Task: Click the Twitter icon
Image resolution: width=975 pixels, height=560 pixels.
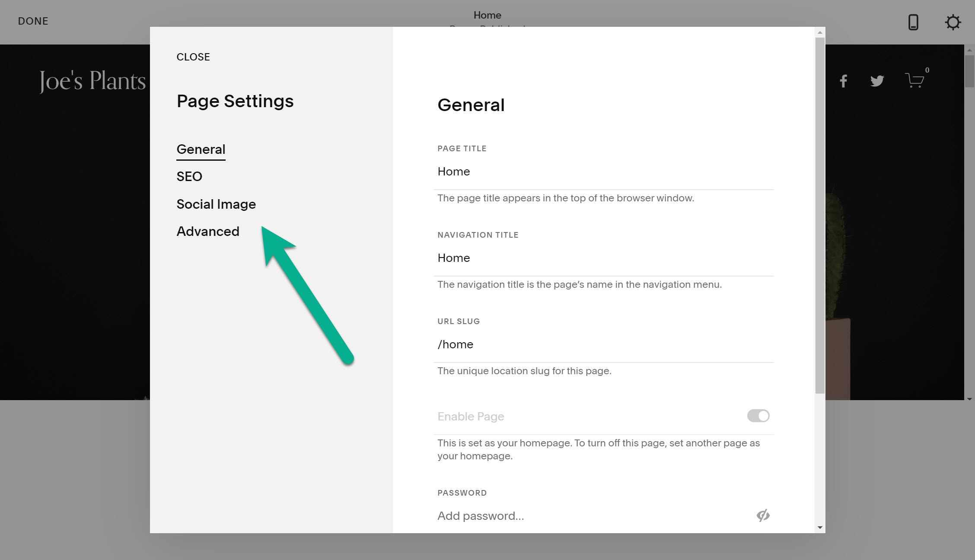Action: tap(877, 80)
